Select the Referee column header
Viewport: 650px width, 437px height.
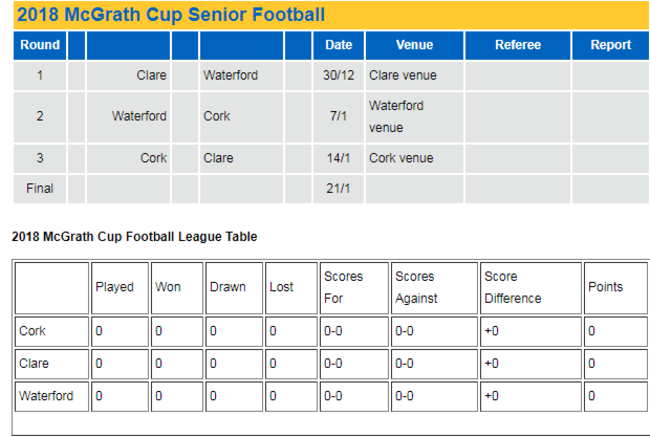click(x=517, y=45)
